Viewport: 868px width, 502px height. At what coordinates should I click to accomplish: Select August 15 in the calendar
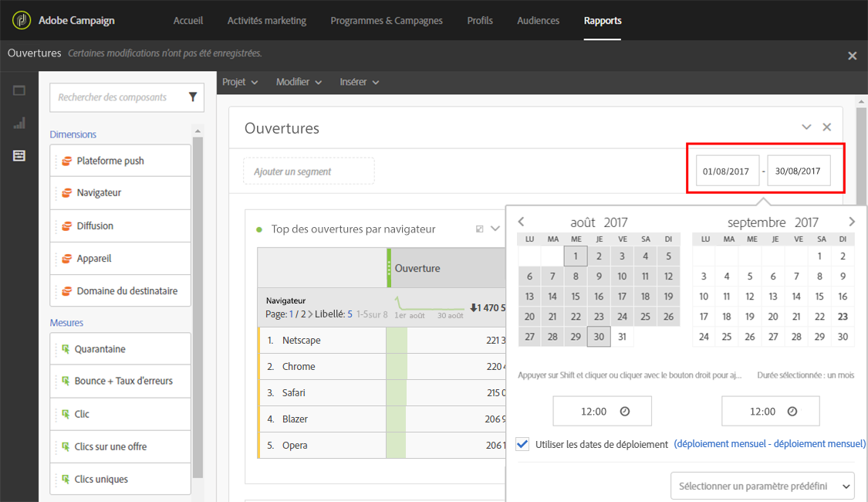pyautogui.click(x=576, y=297)
